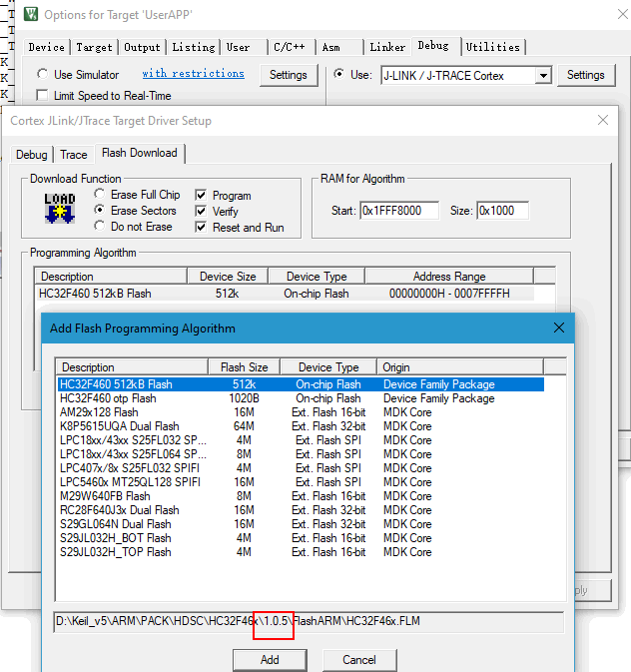Screen dimensions: 631x672
Task: Click the LOAD download icon
Action: click(x=60, y=209)
